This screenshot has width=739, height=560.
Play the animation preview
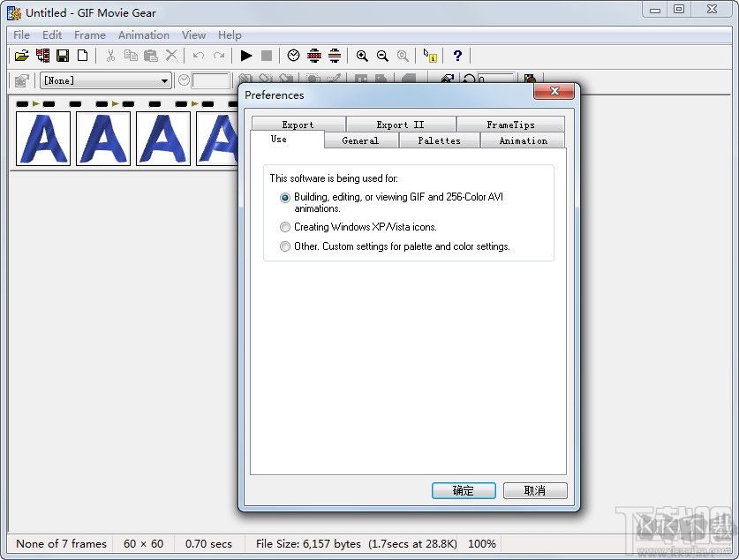coord(246,56)
